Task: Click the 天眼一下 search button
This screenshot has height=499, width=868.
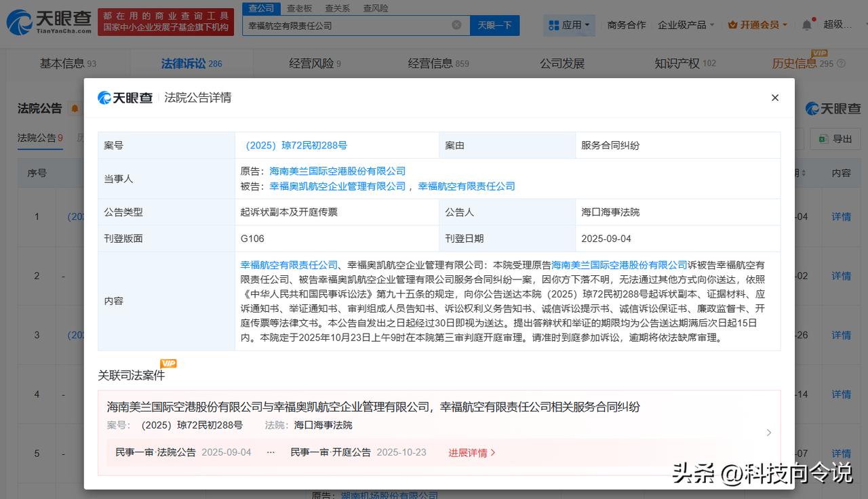Action: [x=494, y=25]
